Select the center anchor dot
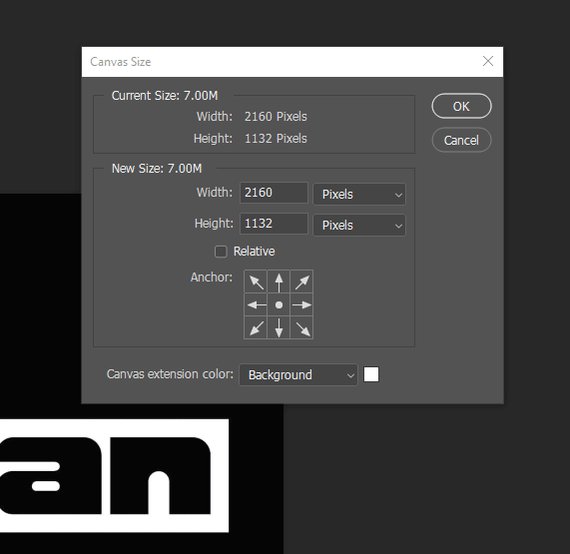Screen dimensions: 570x554 tap(279, 305)
